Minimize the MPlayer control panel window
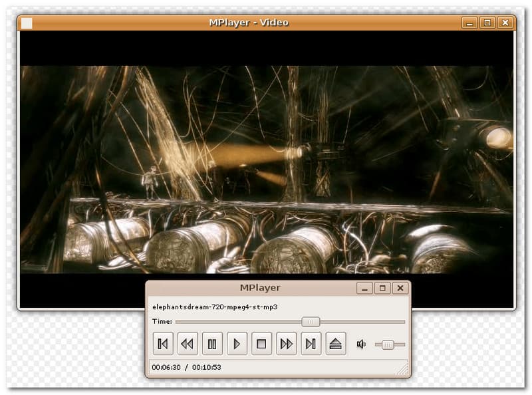The image size is (532, 395). click(364, 288)
